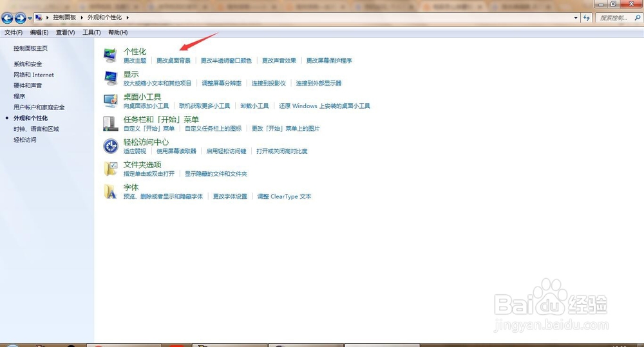Open the 个性化 heading link
The height and width of the screenshot is (347, 644).
pos(135,52)
